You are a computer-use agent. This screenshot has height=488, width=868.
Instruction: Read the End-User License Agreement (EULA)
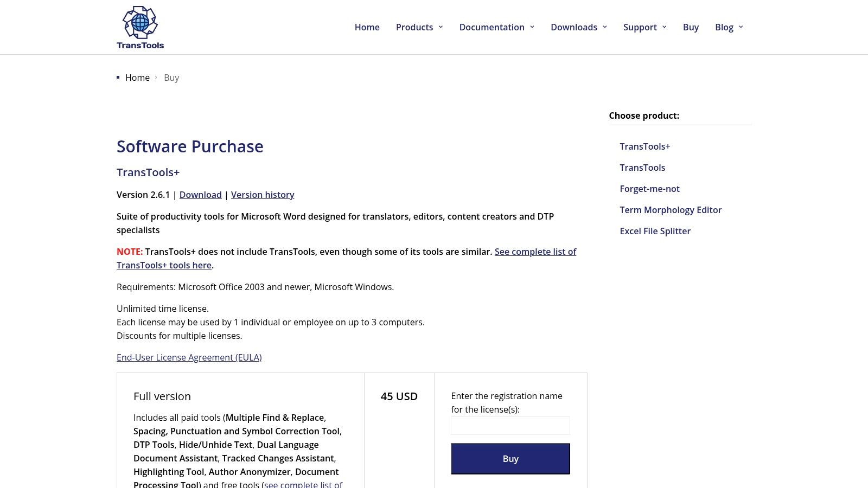coord(189,357)
